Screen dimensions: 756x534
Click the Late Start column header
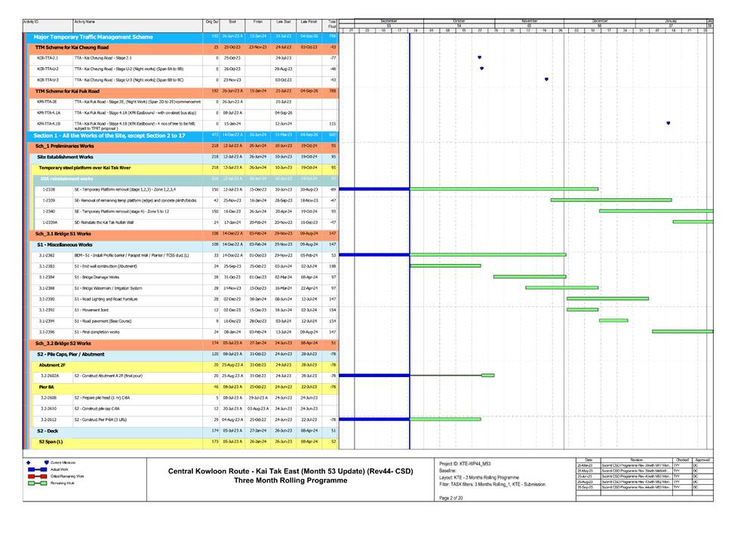point(284,23)
